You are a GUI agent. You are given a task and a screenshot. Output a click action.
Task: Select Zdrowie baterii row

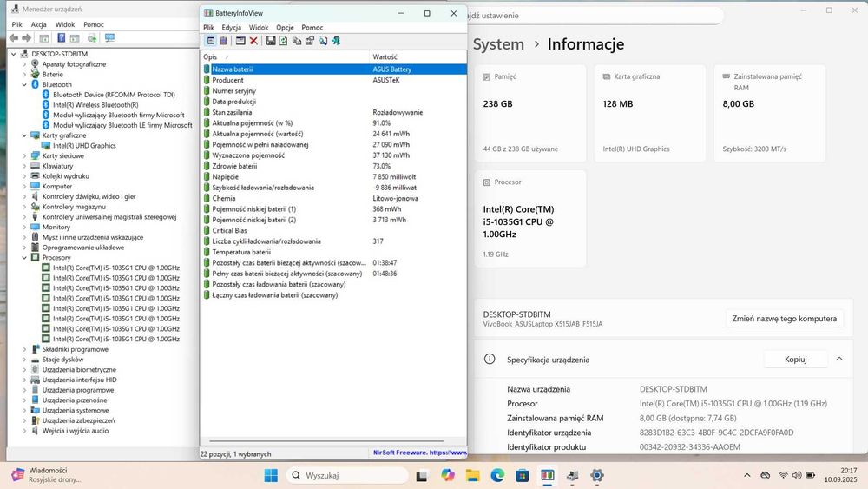334,166
